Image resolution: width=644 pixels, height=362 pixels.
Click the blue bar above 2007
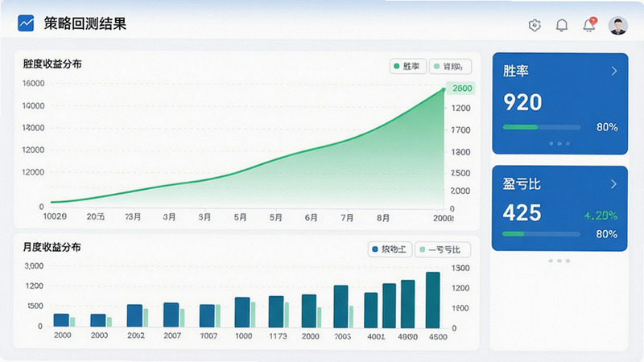(x=171, y=315)
